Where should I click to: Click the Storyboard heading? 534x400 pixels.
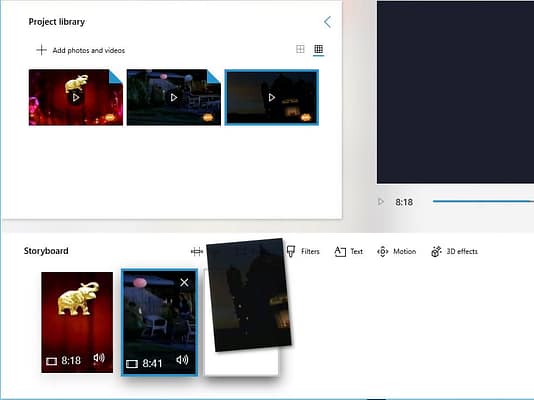coord(46,251)
